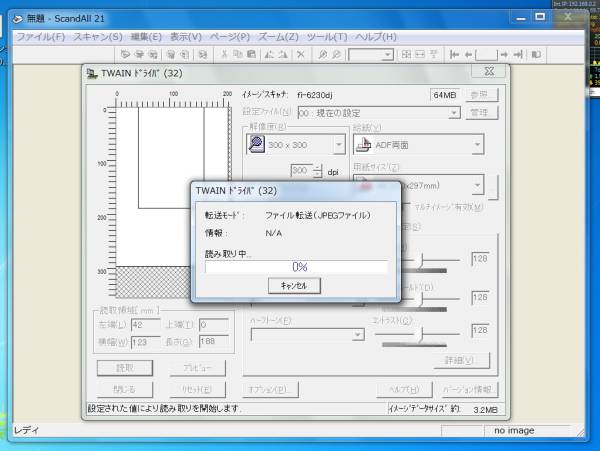This screenshot has width=600, height=451.
Task: Open the 編集(E) menu
Action: pos(146,37)
